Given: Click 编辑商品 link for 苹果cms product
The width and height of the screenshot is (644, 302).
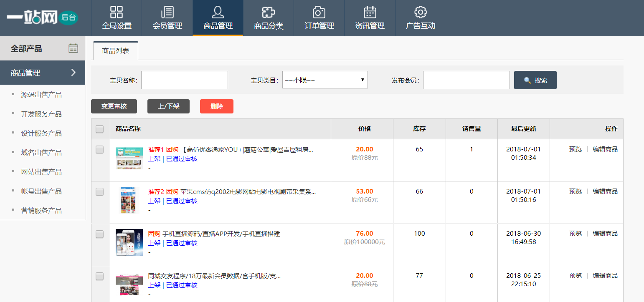Looking at the screenshot, I should [x=605, y=191].
